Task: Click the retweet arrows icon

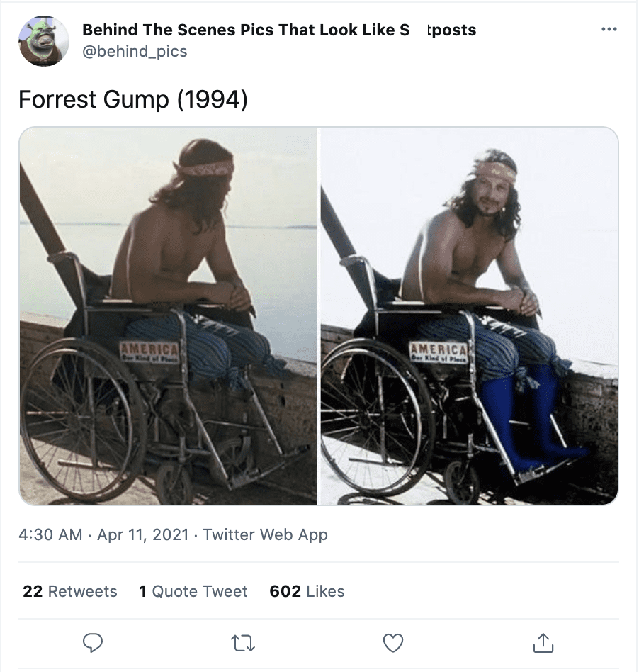Action: (x=243, y=643)
